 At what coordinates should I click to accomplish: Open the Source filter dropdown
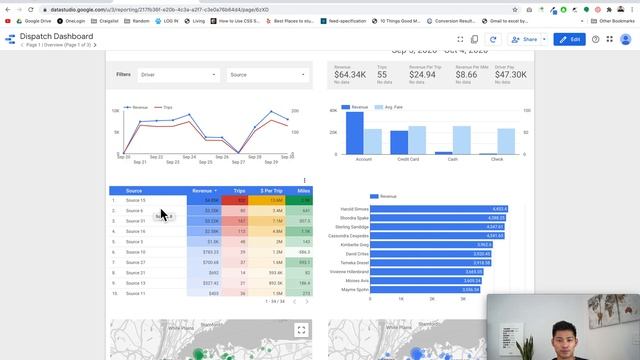coord(268,75)
